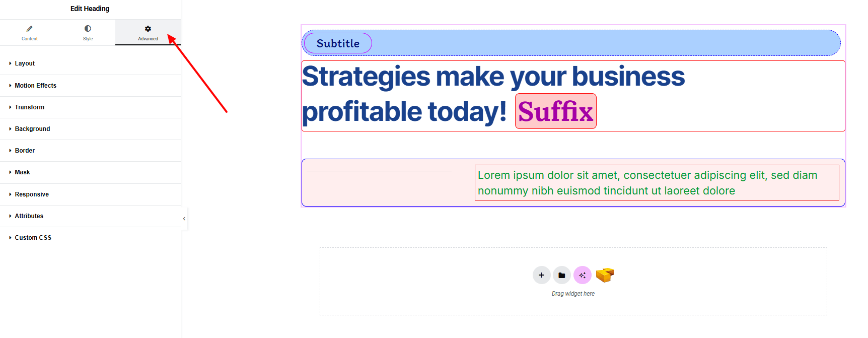868x338 pixels.
Task: Expand the Transform section
Action: [29, 107]
